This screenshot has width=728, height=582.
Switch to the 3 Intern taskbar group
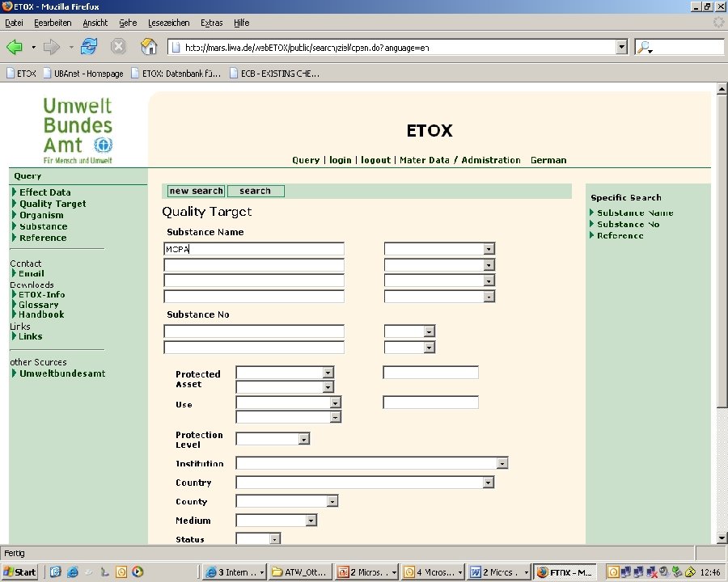pos(235,572)
